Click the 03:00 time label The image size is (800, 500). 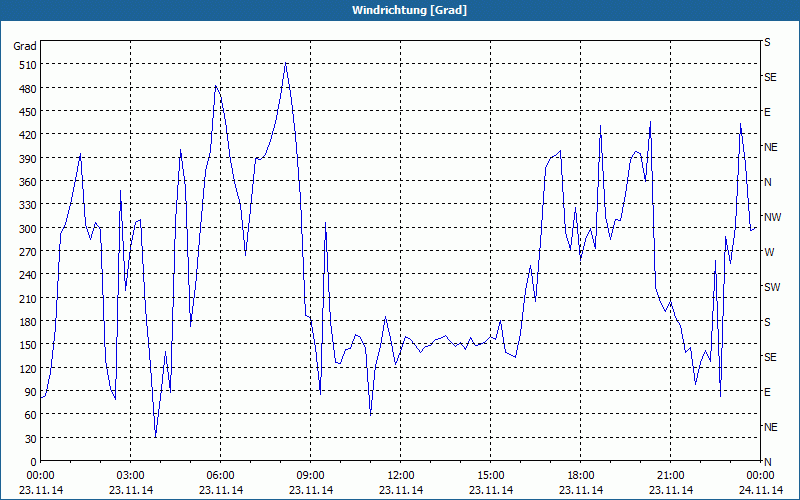click(130, 475)
